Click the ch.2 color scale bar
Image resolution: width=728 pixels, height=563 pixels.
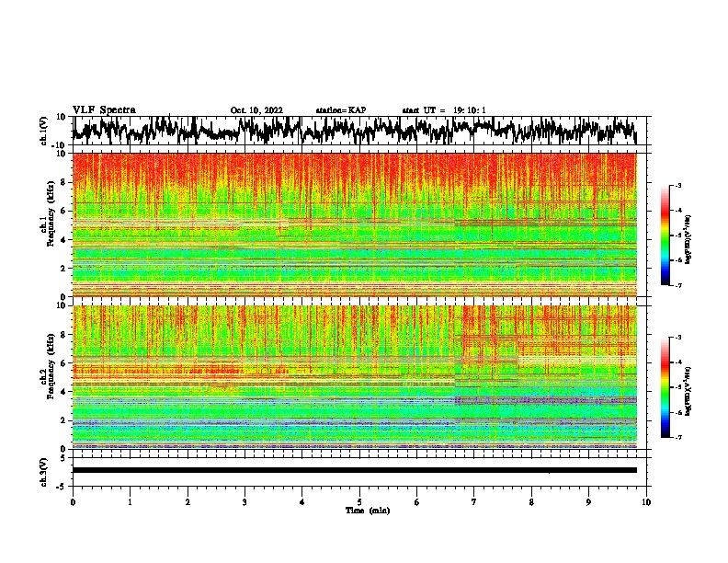click(665, 387)
